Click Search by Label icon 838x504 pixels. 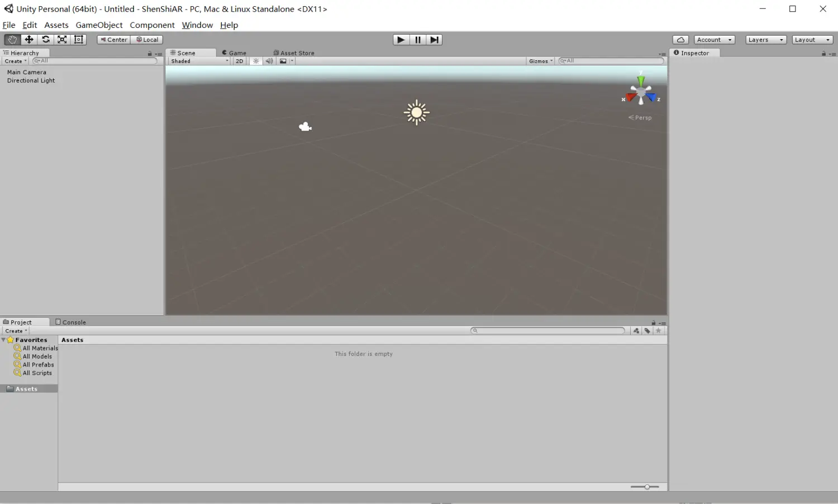[647, 331]
